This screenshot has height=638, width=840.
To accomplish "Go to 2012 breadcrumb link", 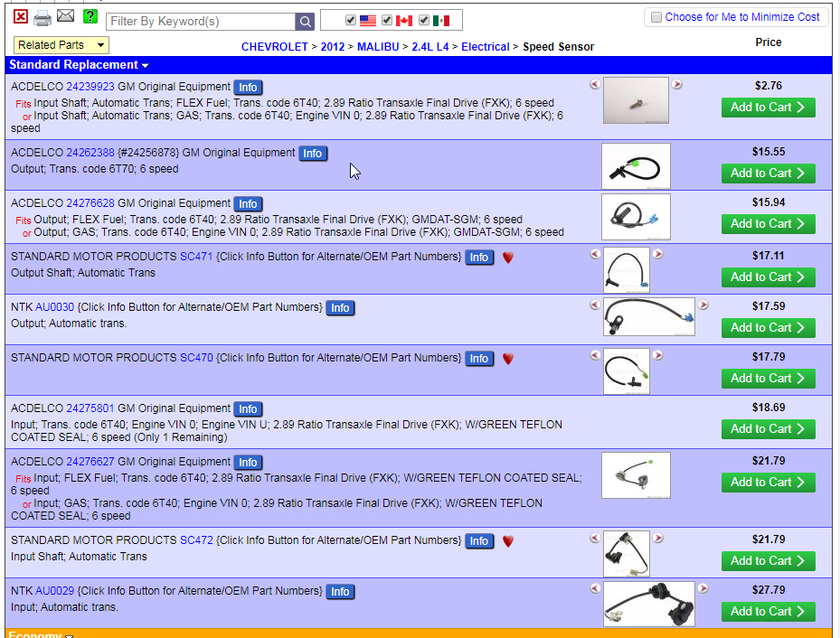I will coord(333,47).
